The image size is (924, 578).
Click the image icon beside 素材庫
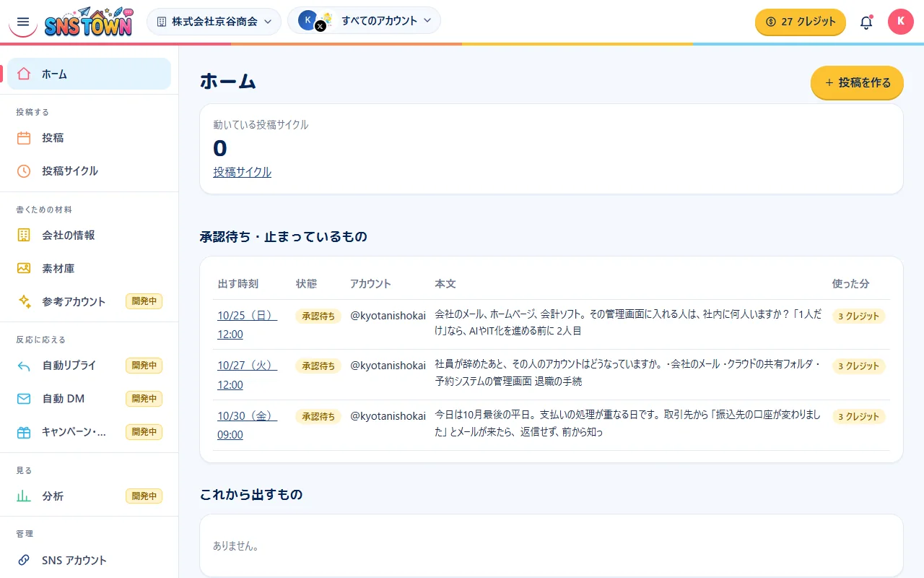pos(24,269)
